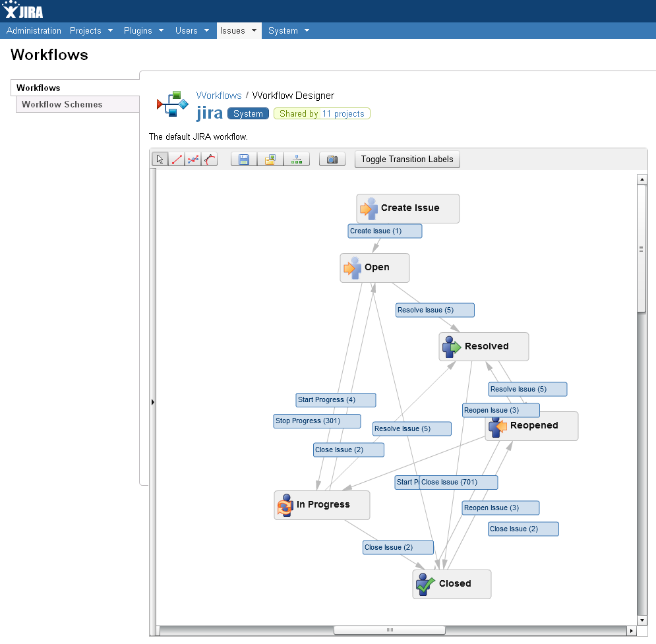Viewport: 656px width, 644px height.
Task: Click the System lozenge badge
Action: [x=248, y=114]
